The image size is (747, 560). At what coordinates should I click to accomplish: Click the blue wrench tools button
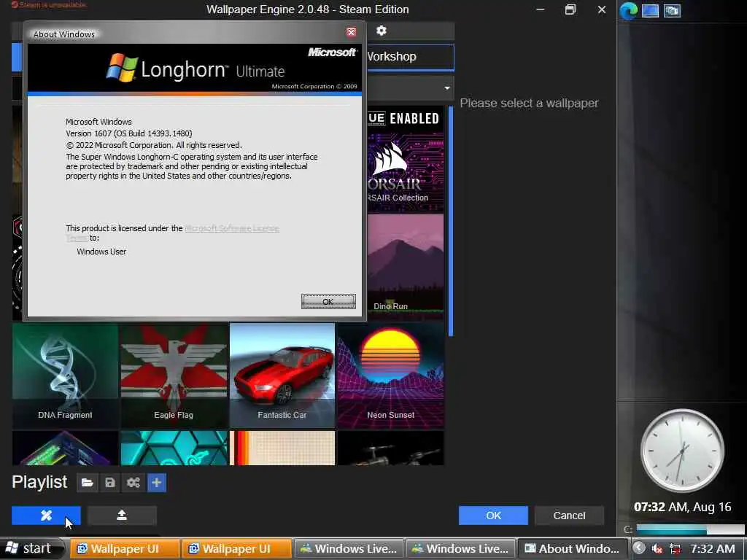pos(46,516)
